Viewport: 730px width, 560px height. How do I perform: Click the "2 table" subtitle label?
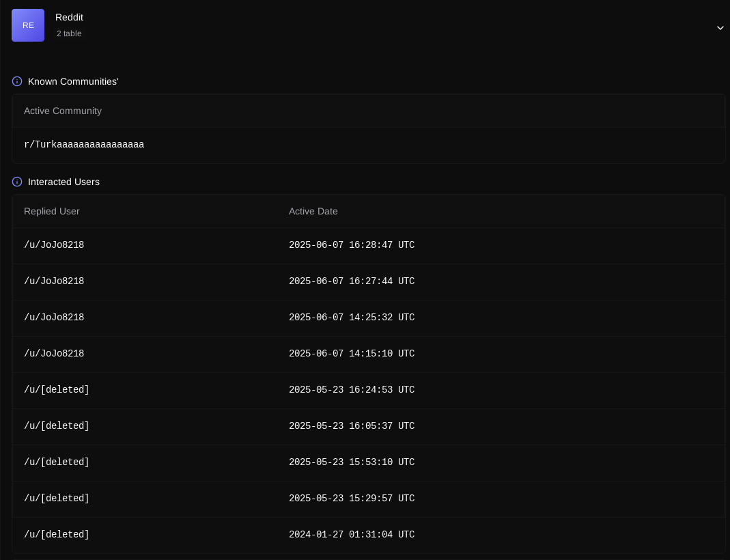point(69,33)
